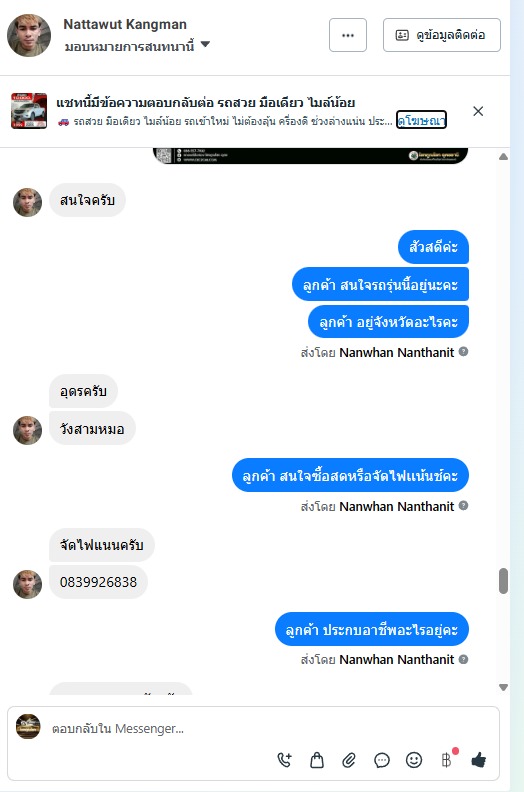Open the view ad link

point(421,120)
